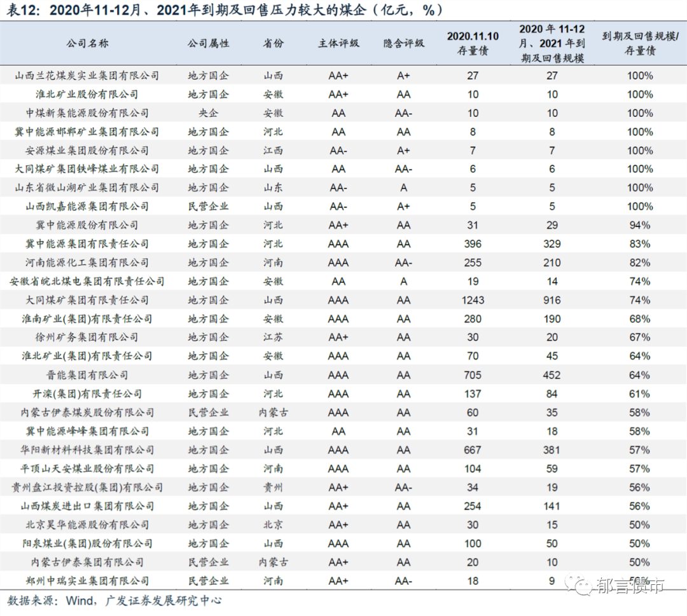Click the '280' outstanding debt cell
This screenshot has height=616, width=687.
coord(473,318)
